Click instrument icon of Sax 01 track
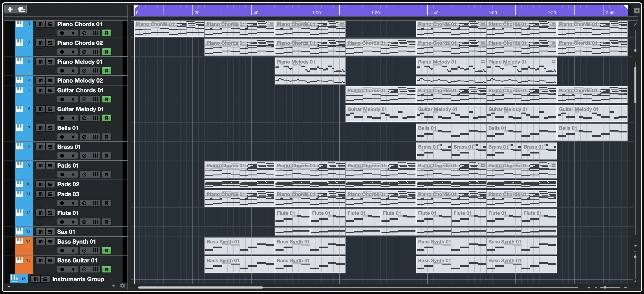The height and width of the screenshot is (294, 644). (19, 231)
